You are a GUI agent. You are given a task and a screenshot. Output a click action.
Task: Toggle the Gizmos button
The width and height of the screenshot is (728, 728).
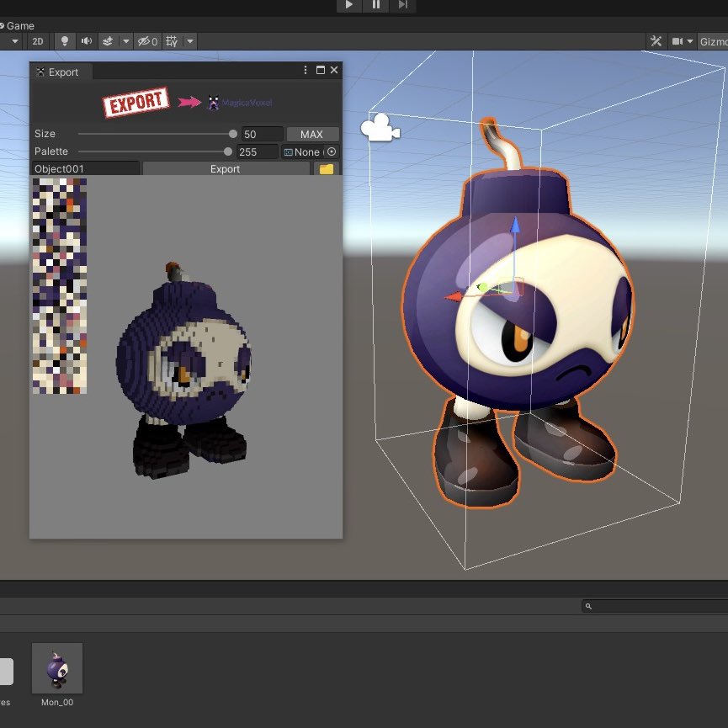pyautogui.click(x=713, y=41)
